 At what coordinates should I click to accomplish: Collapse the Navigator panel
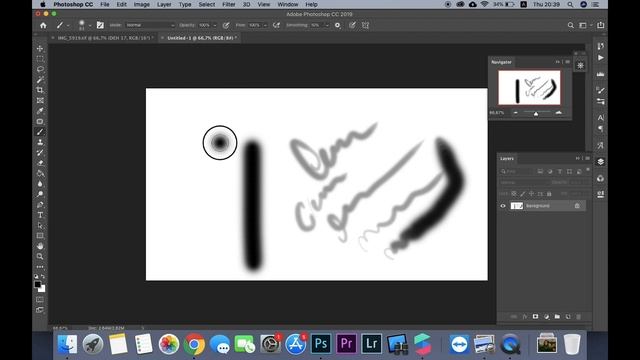558,62
